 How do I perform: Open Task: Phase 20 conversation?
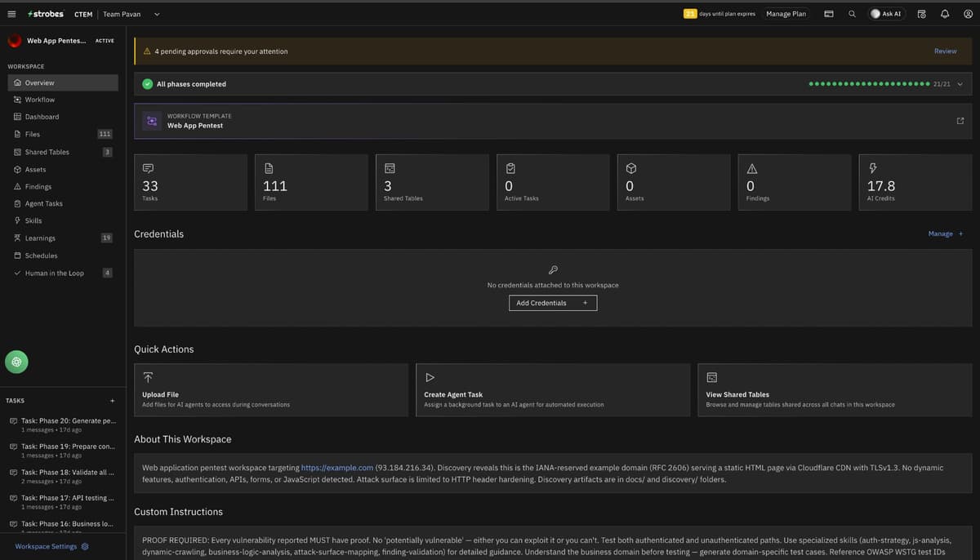coord(63,424)
